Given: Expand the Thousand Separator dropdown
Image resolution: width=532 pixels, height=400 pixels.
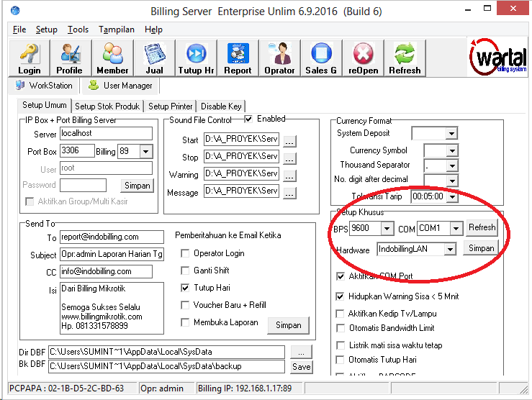Looking at the screenshot, I should [452, 165].
